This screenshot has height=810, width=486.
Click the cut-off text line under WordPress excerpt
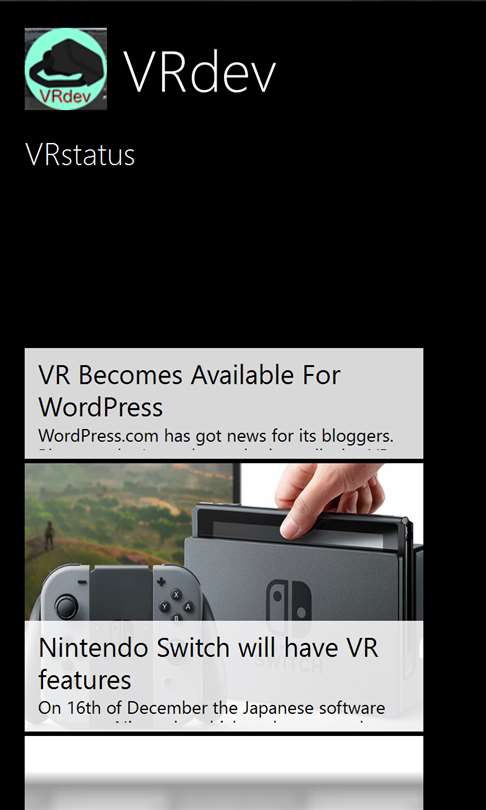(x=216, y=450)
